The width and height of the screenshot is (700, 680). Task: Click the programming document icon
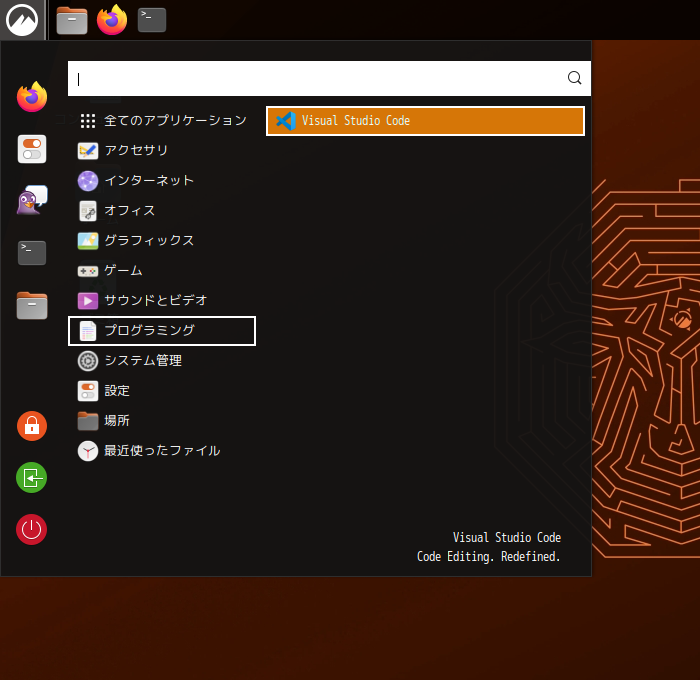pos(88,331)
